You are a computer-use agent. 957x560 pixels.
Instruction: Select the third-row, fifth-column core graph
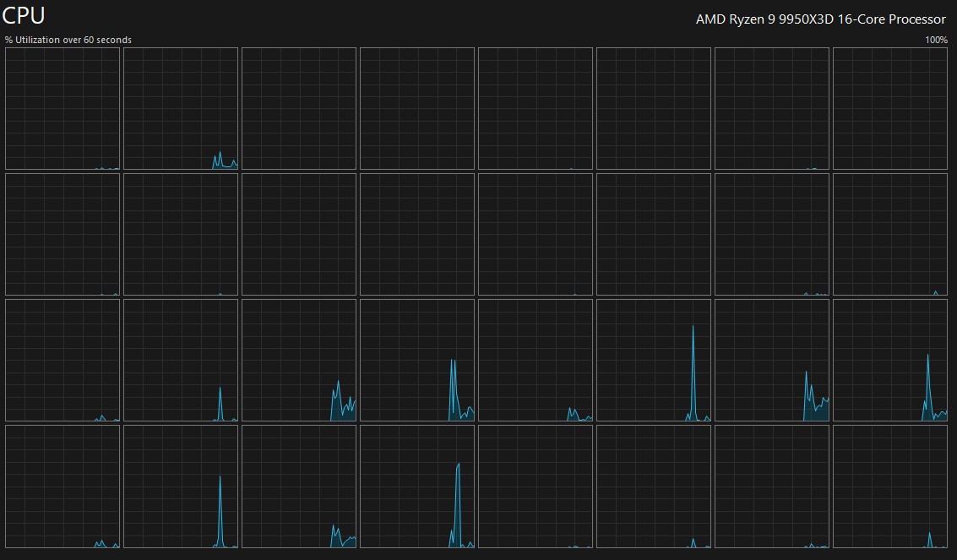coord(536,360)
